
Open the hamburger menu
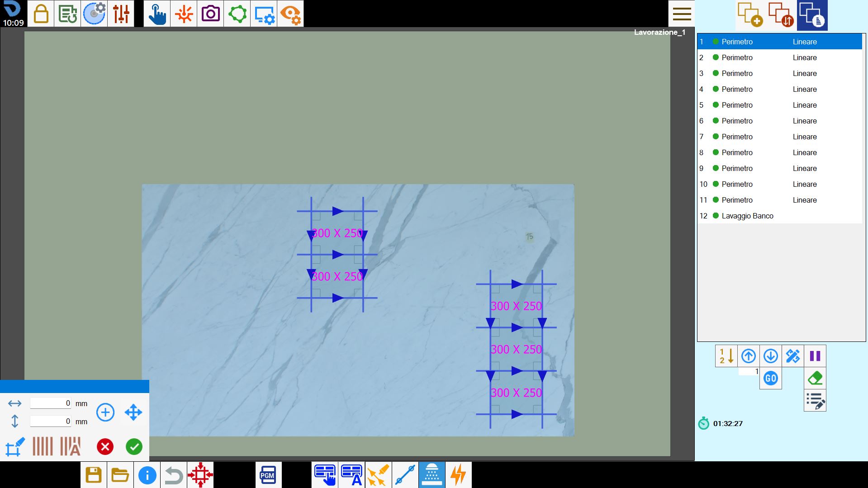pos(682,14)
